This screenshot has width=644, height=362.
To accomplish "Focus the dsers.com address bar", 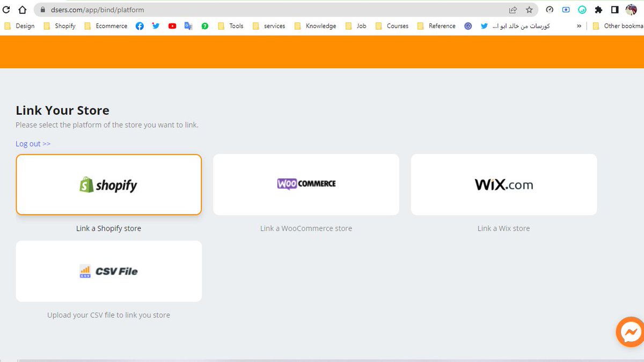I will [x=286, y=10].
